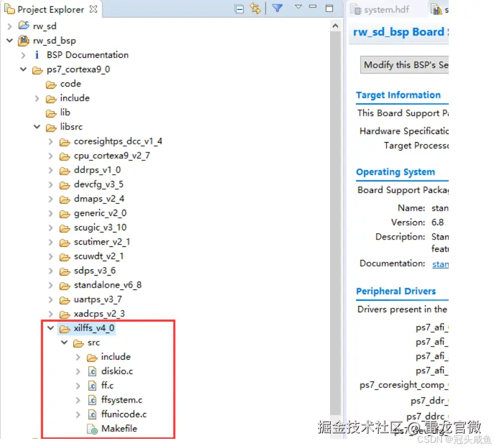Click the Makefile icon under src
The width and height of the screenshot is (494, 448).
(92, 429)
